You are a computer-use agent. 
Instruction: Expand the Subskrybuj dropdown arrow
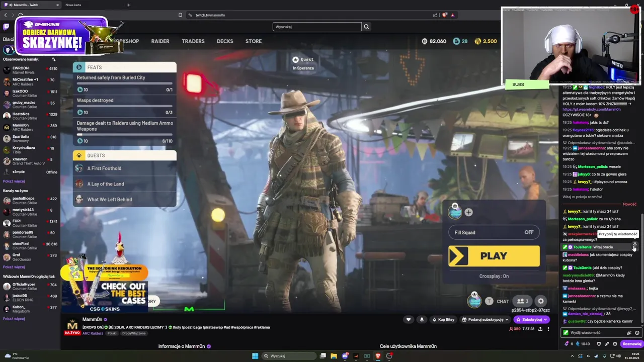[544, 320]
